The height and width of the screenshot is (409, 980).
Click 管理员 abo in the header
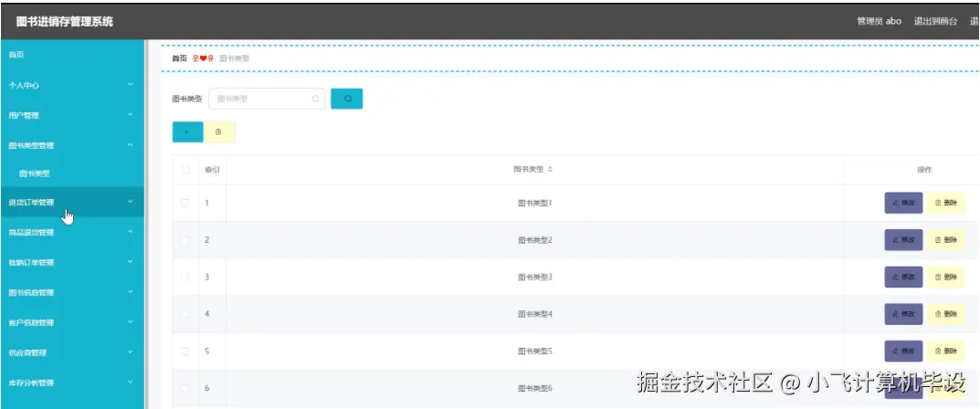879,21
